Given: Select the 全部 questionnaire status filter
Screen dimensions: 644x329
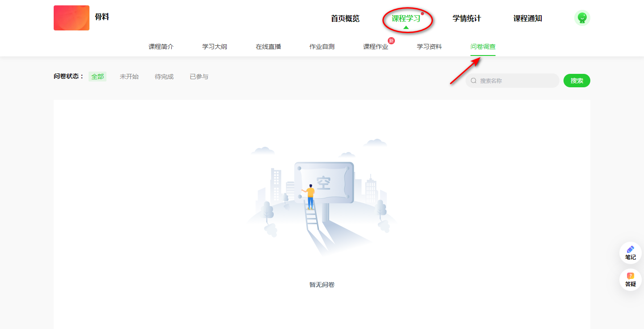Looking at the screenshot, I should tap(97, 77).
